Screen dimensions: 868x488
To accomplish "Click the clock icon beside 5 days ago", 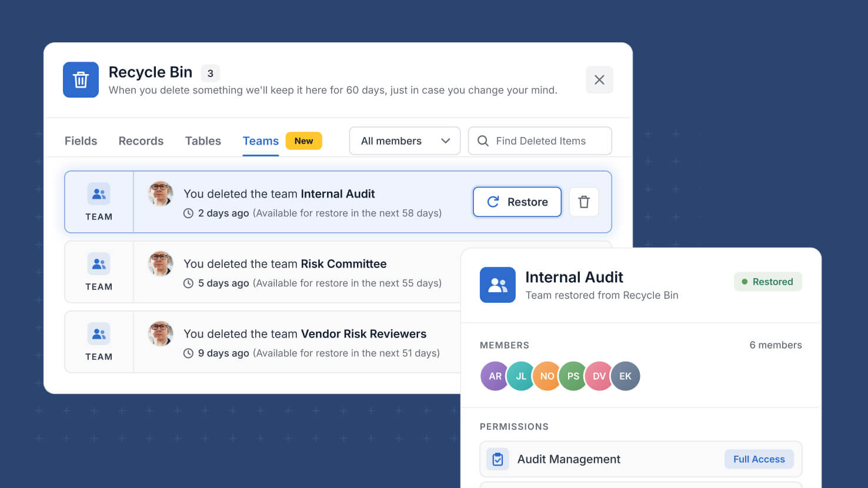I will pos(188,283).
